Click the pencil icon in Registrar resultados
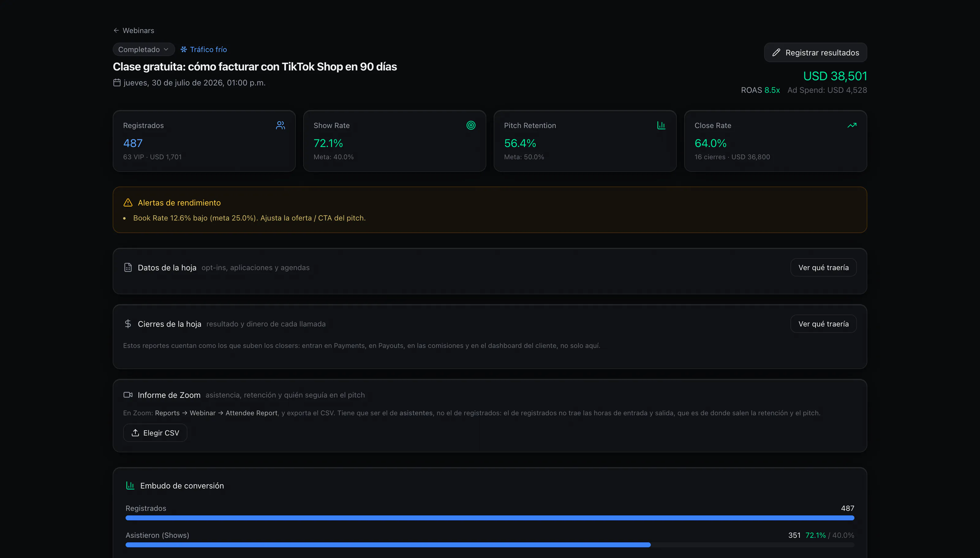Viewport: 980px width, 558px height. 776,52
